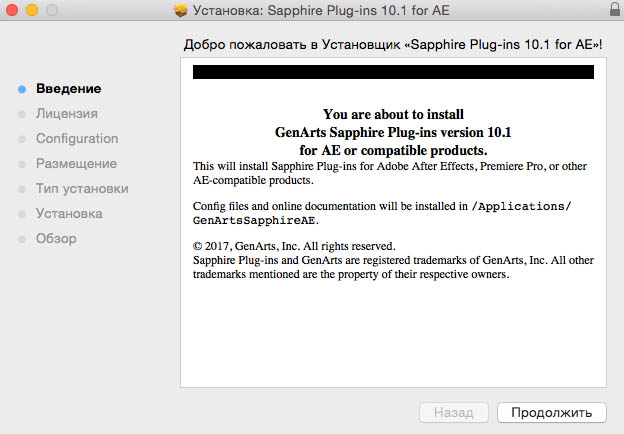The image size is (624, 434).
Task: Click the Добро пожаловать welcome heading
Action: coord(393,46)
